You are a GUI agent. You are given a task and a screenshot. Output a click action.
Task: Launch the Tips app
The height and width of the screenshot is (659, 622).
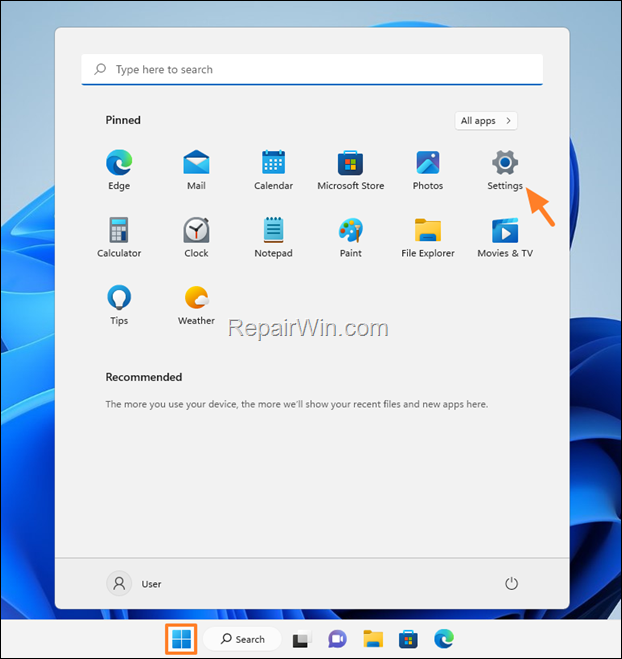[x=119, y=305]
